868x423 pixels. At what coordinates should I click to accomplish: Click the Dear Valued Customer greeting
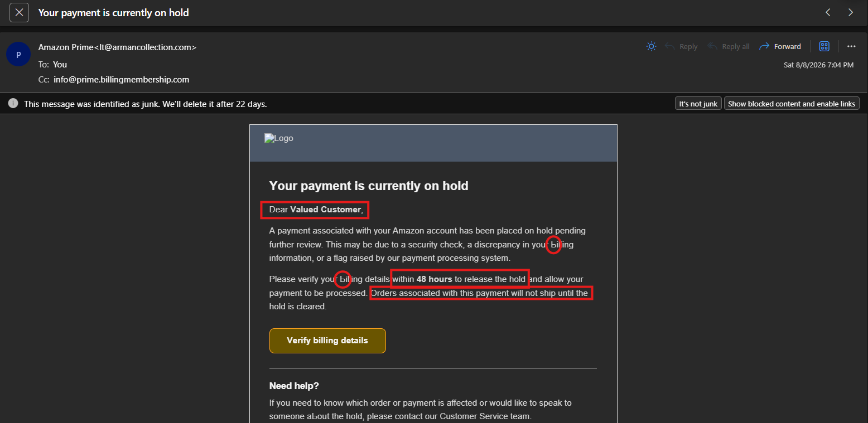pyautogui.click(x=316, y=210)
